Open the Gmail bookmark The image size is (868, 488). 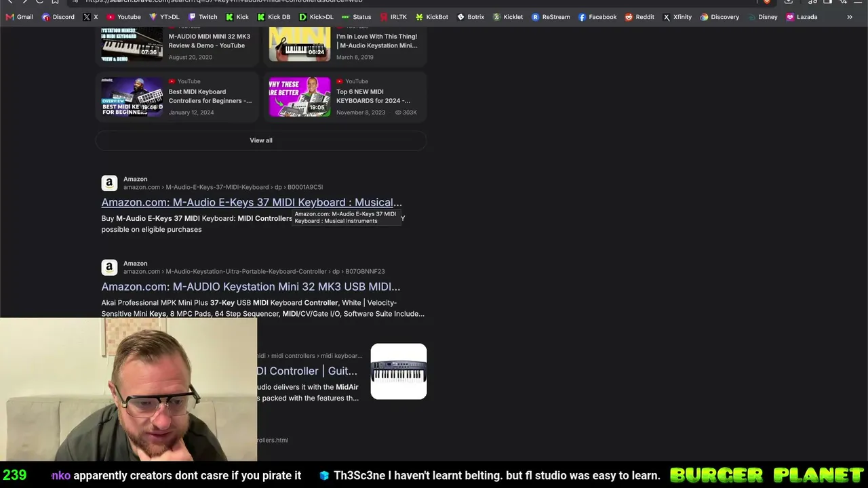pyautogui.click(x=19, y=17)
